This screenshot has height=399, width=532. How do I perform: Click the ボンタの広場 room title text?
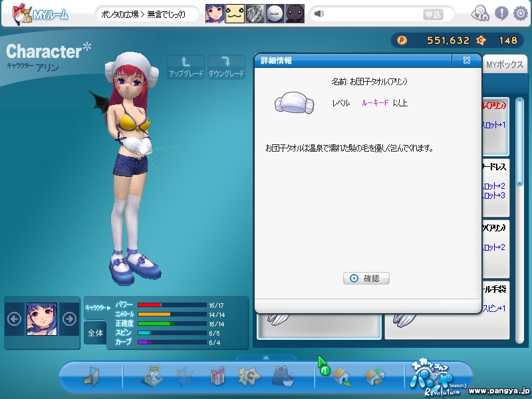coord(120,14)
